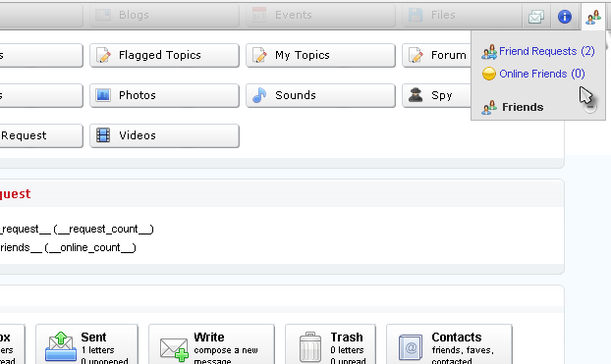The width and height of the screenshot is (611, 364).
Task: Click the __online_count__ placeholder text
Action: tap(90, 247)
